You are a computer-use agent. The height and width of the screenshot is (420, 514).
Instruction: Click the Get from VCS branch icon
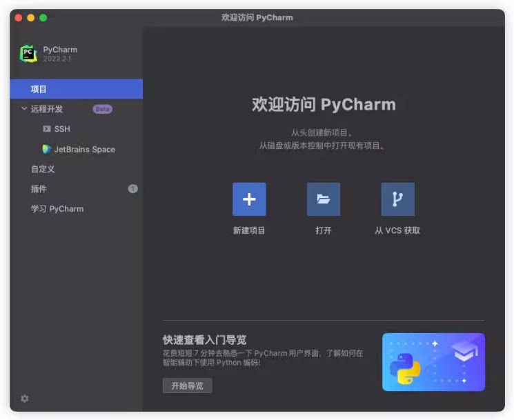[397, 199]
